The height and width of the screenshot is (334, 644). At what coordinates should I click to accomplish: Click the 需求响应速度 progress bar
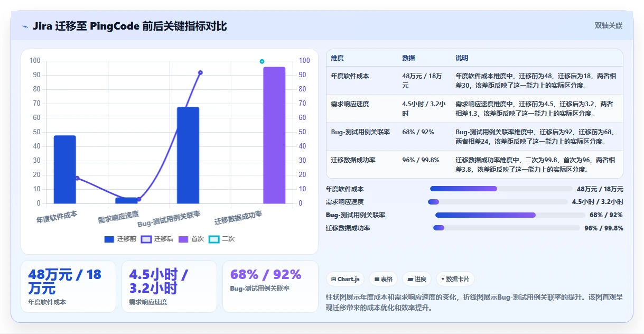[x=498, y=202]
